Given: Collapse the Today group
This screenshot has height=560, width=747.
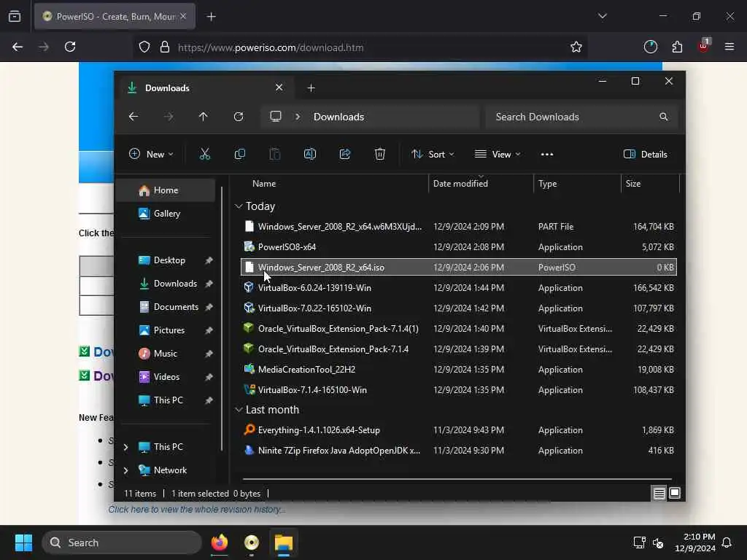Looking at the screenshot, I should coord(239,206).
